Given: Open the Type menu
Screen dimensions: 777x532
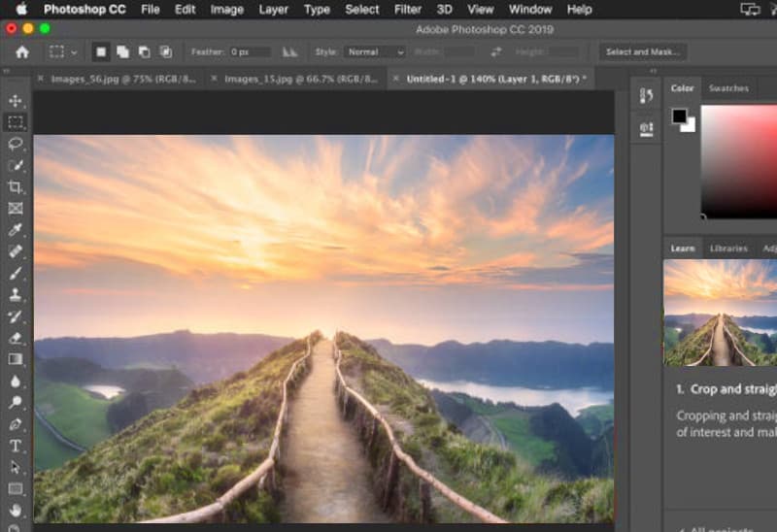Looking at the screenshot, I should point(317,10).
